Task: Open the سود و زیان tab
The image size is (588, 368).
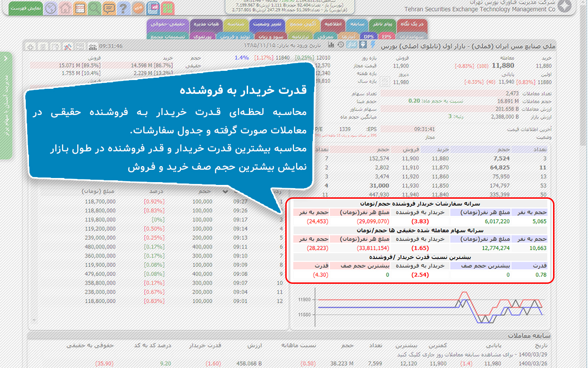Action: [x=271, y=36]
